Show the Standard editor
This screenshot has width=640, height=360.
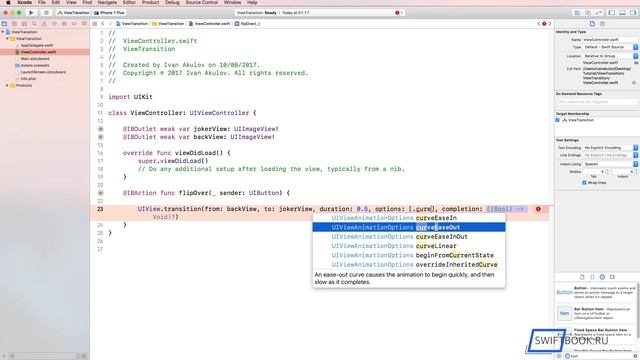[x=577, y=13]
